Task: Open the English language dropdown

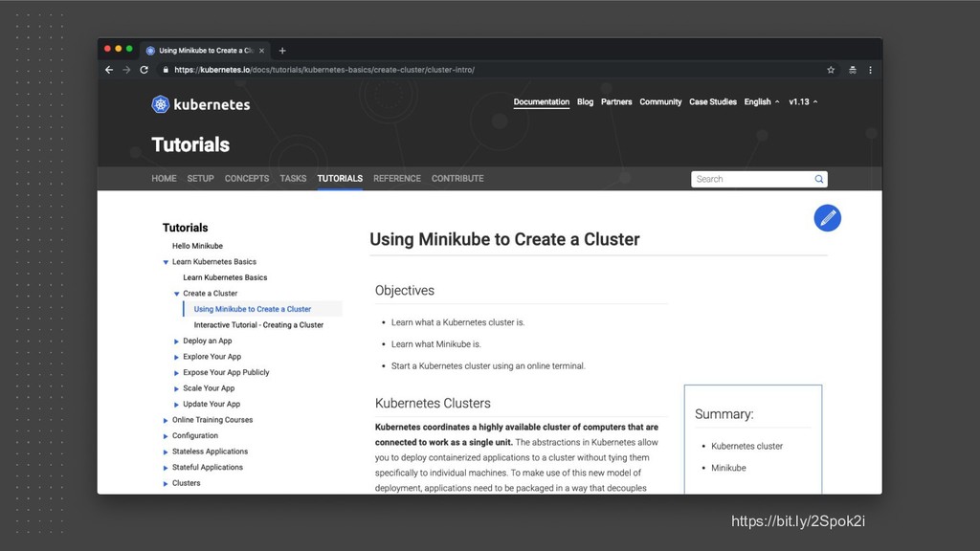Action: click(x=761, y=101)
